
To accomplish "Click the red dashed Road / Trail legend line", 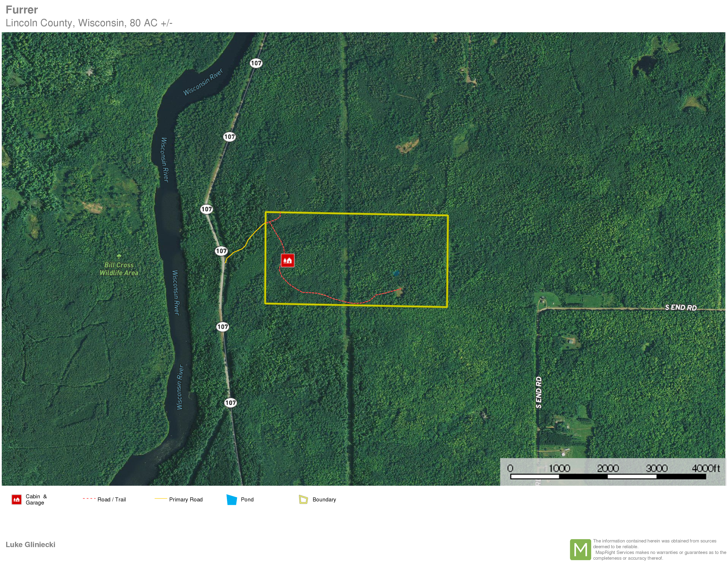I will (x=89, y=499).
